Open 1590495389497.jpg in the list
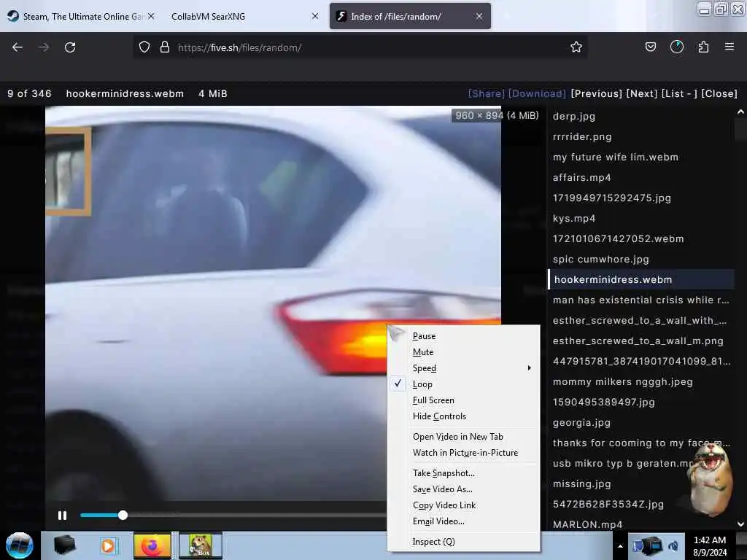 click(x=603, y=402)
